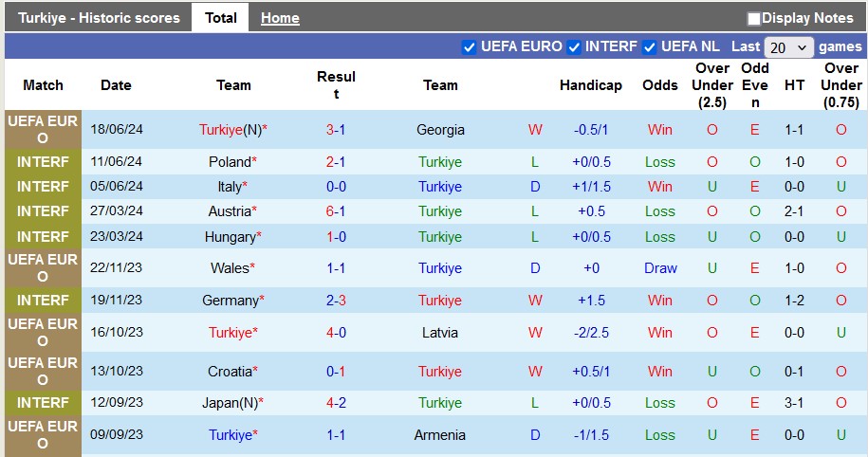The image size is (868, 457).
Task: Open the 6-1 Austria match result
Action: click(x=336, y=211)
